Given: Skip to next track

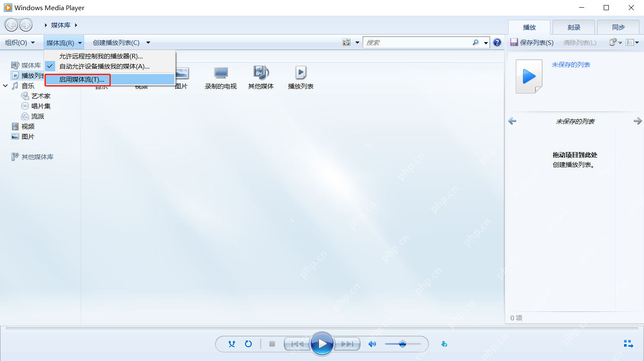Looking at the screenshot, I should tap(347, 344).
